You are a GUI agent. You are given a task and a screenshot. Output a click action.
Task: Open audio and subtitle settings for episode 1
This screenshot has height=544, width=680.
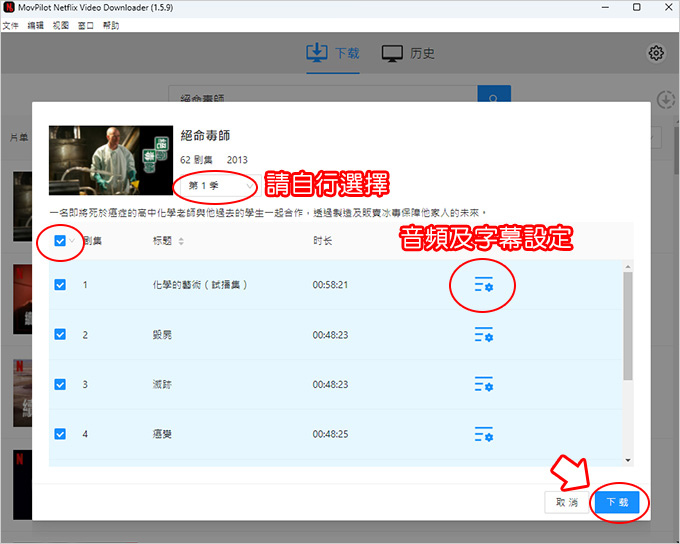click(x=484, y=285)
